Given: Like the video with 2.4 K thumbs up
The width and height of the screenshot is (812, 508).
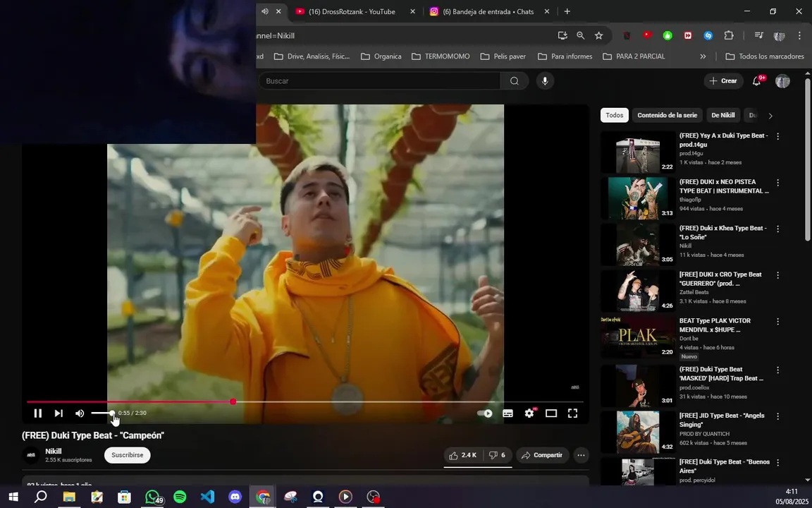Looking at the screenshot, I should tap(463, 455).
